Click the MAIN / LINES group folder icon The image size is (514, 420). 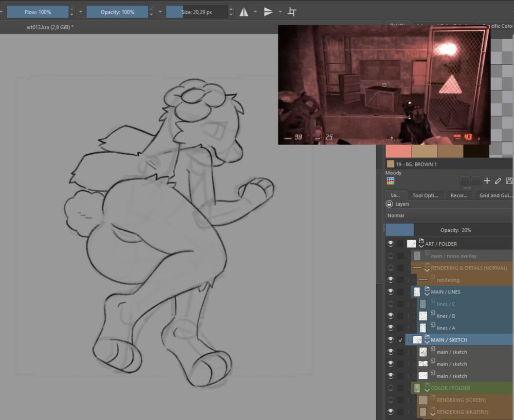click(x=427, y=290)
